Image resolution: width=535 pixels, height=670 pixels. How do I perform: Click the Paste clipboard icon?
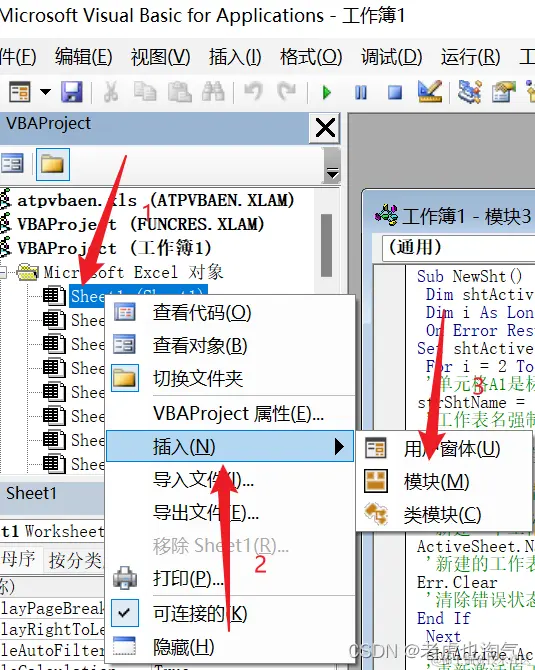(x=179, y=91)
